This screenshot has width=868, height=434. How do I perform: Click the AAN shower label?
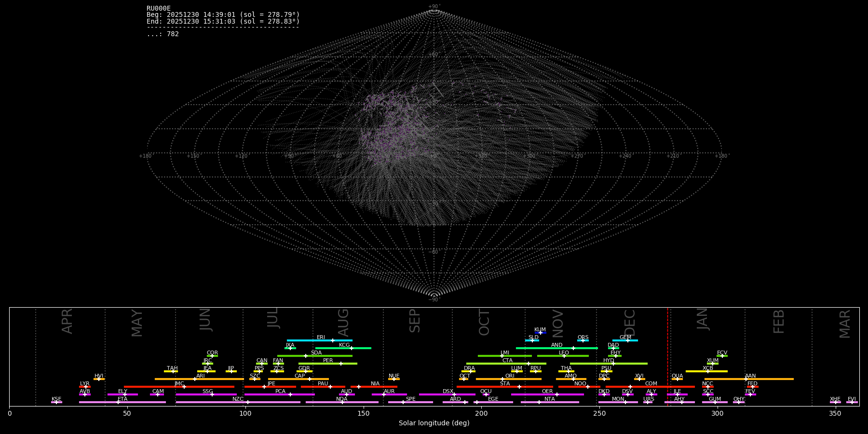751,376
